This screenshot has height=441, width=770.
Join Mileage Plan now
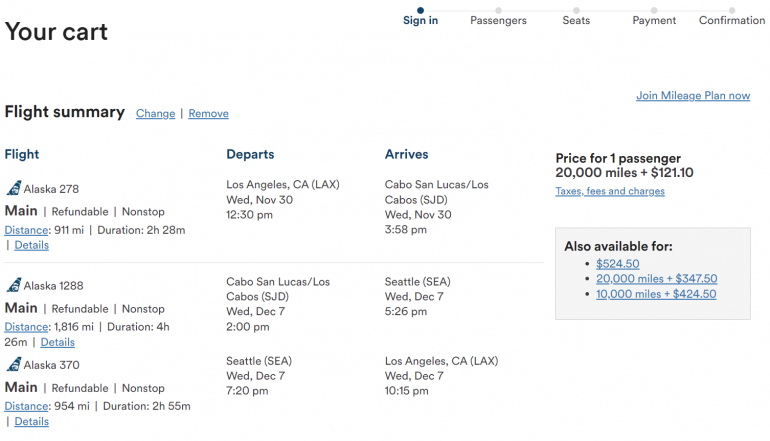(x=692, y=96)
